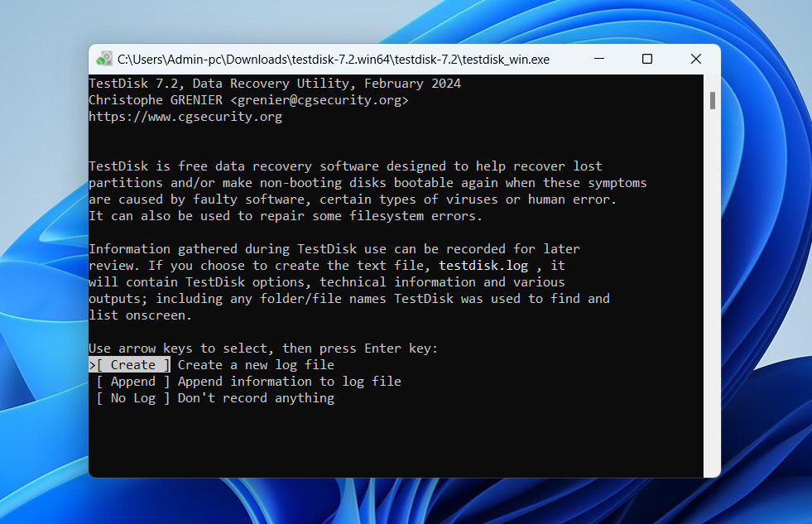Click the window title path text
The width and height of the screenshot is (812, 524).
tap(334, 60)
